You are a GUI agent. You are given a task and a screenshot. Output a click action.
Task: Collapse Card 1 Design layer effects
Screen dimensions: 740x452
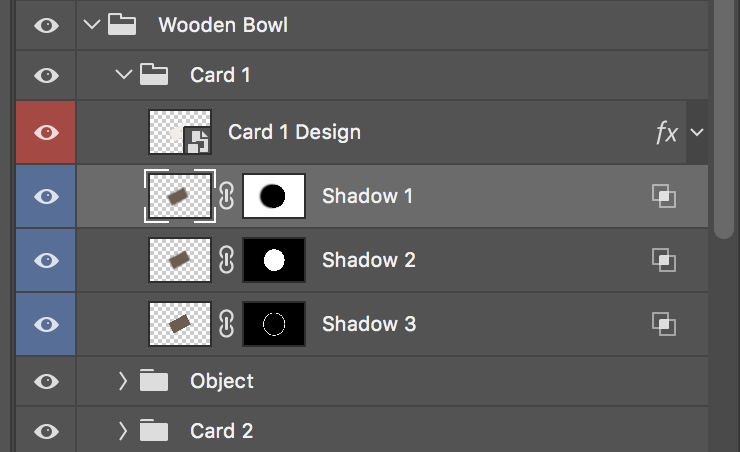(x=697, y=132)
